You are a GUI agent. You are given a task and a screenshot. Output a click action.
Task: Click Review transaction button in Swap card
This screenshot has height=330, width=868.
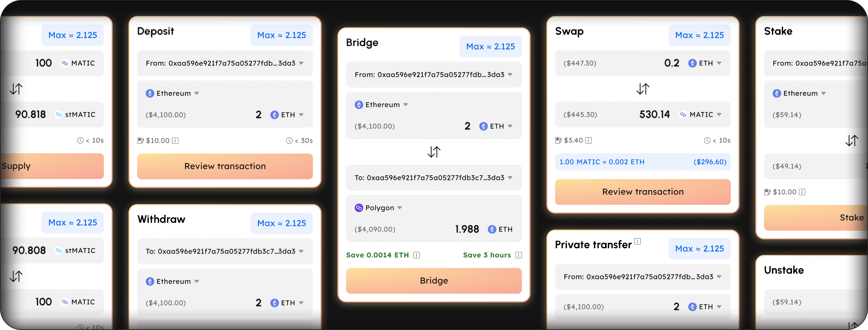(643, 192)
